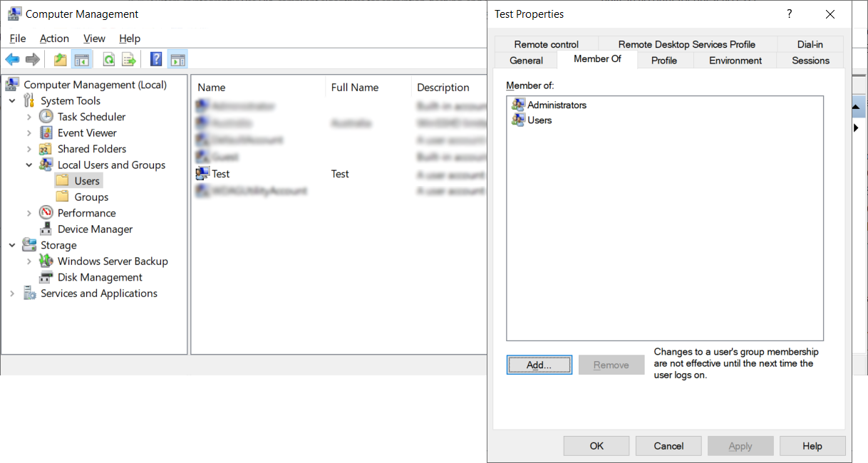This screenshot has width=868, height=463.
Task: Expand Windows Server Backup node
Action: tap(29, 261)
